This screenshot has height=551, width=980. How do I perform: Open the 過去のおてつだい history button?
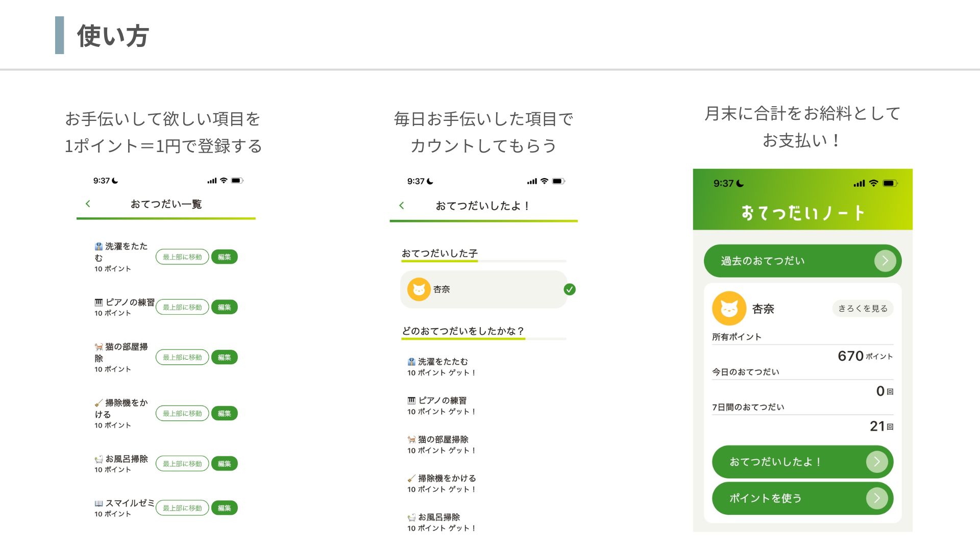point(802,261)
